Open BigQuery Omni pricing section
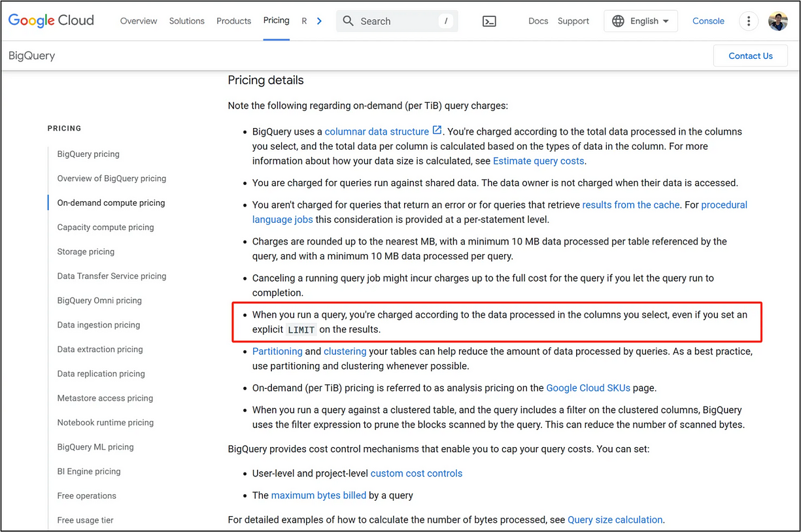801x532 pixels. pos(99,301)
